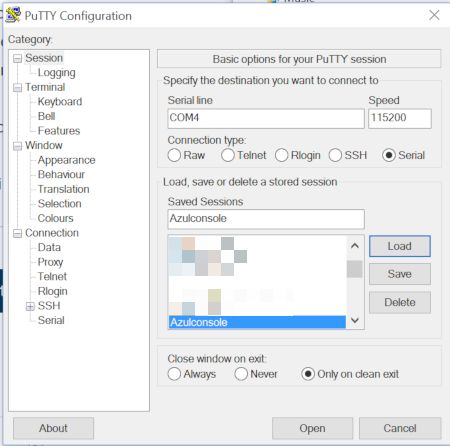The width and height of the screenshot is (450, 446).
Task: Click the Saved Sessions name field
Action: [266, 219]
